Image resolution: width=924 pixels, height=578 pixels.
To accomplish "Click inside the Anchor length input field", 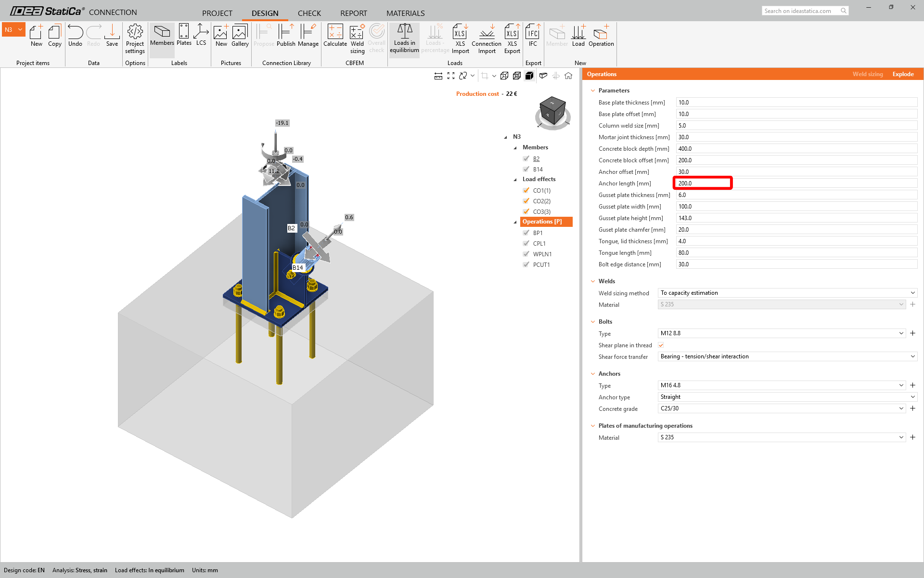I will (x=703, y=183).
